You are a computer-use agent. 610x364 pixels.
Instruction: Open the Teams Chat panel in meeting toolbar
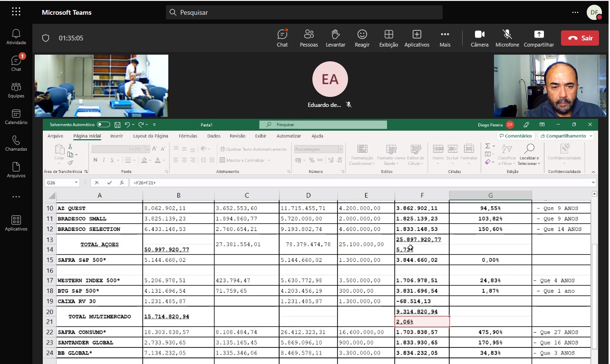(x=282, y=38)
